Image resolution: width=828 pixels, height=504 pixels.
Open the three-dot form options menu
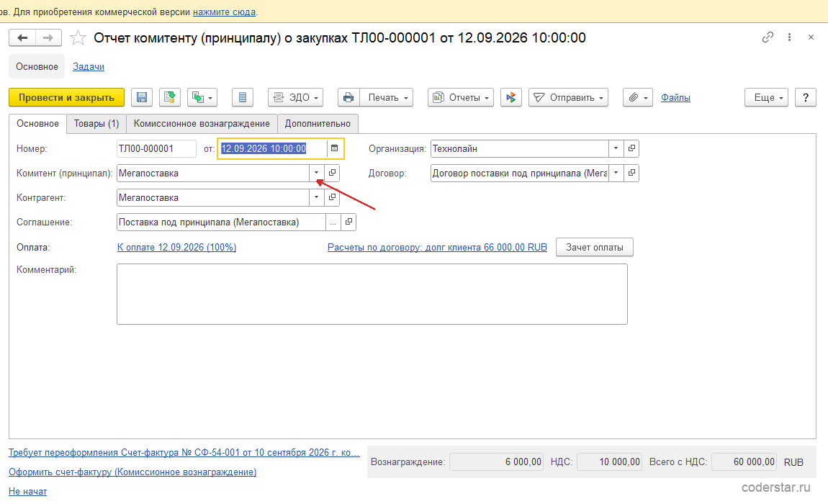[x=789, y=37]
